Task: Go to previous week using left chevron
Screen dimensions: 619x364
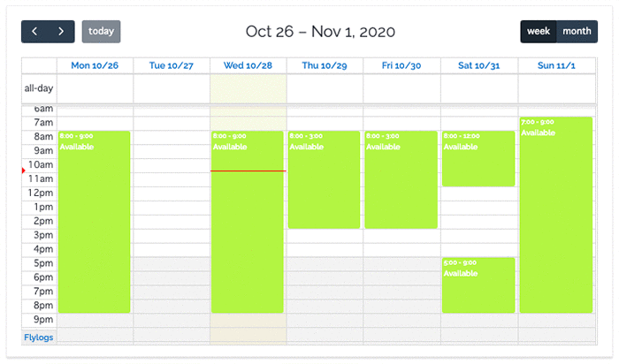Action: click(x=34, y=32)
